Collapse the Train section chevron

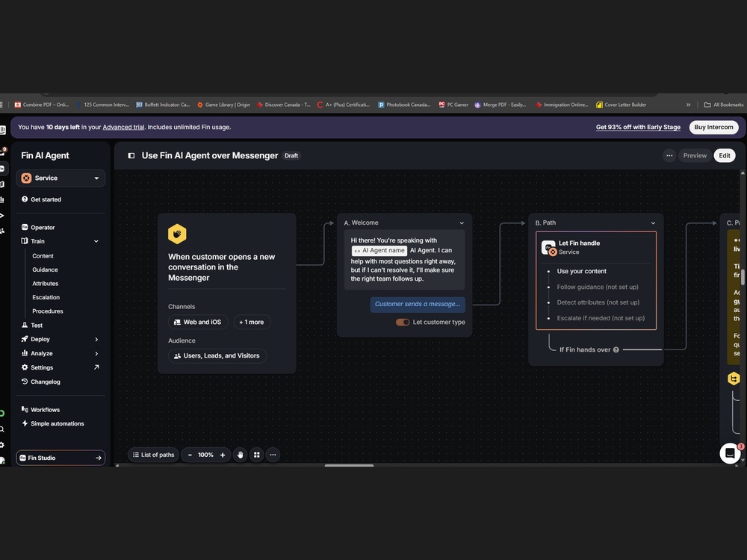[x=96, y=241]
